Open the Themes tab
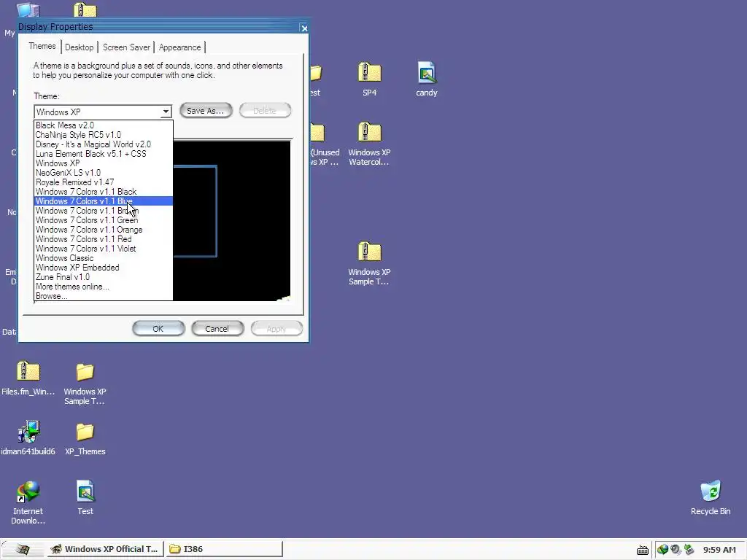The height and width of the screenshot is (560, 747). tap(42, 46)
